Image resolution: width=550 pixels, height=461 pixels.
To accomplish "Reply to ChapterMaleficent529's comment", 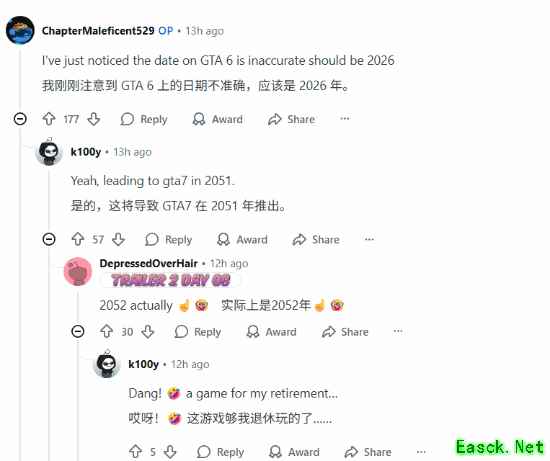I will tap(144, 119).
